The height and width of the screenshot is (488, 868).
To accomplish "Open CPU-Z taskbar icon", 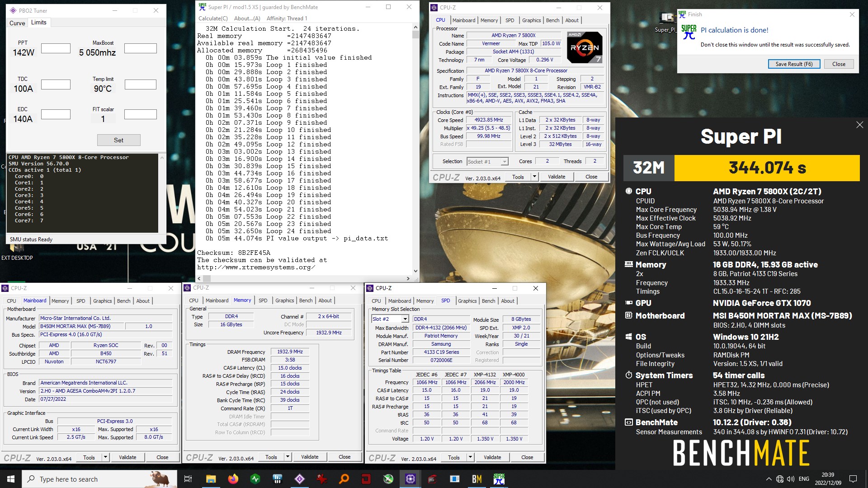I will point(410,479).
